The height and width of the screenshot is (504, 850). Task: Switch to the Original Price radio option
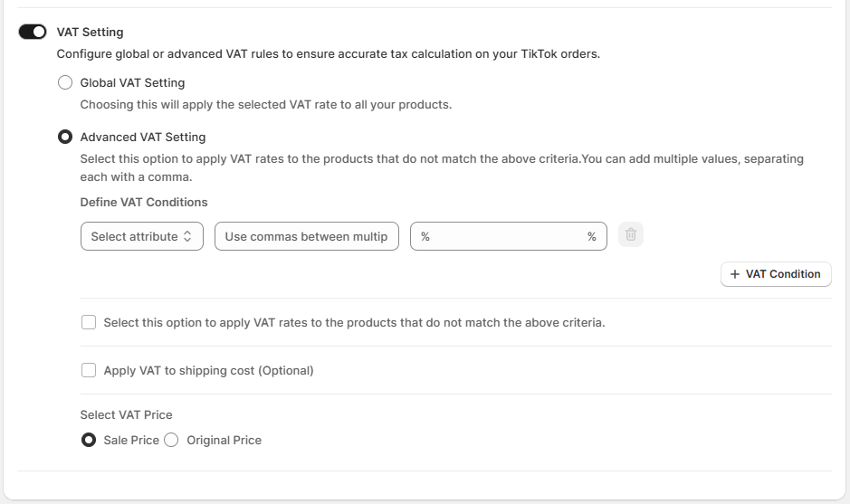click(171, 440)
